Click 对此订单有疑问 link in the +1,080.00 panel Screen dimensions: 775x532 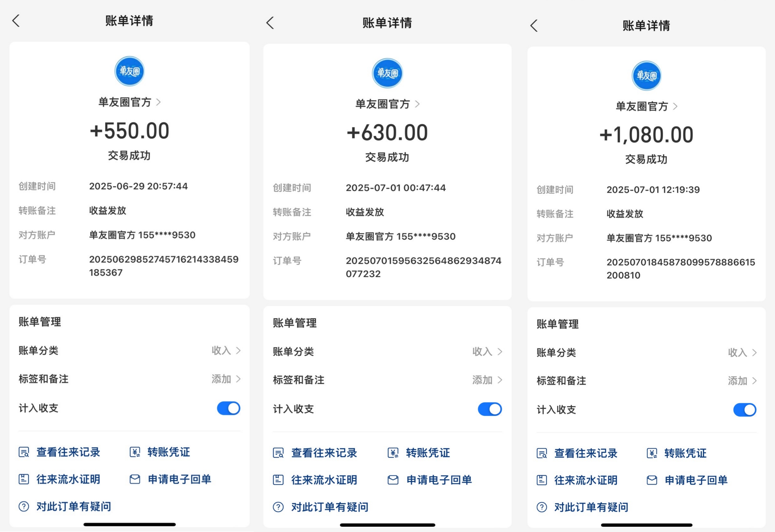point(591,507)
